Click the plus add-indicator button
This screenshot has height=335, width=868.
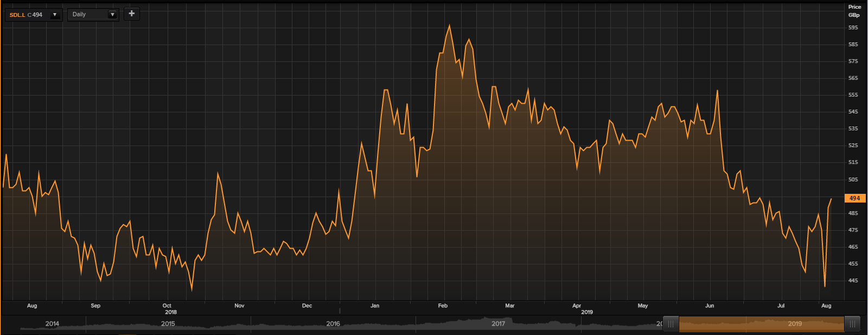point(131,14)
